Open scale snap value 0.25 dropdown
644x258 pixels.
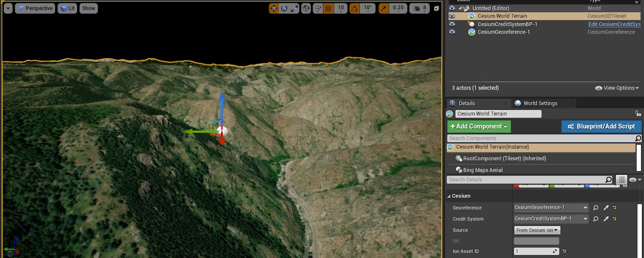pos(399,8)
